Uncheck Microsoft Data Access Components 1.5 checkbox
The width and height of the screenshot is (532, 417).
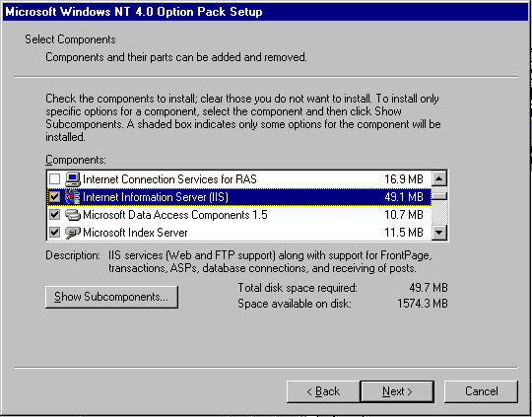click(x=54, y=215)
